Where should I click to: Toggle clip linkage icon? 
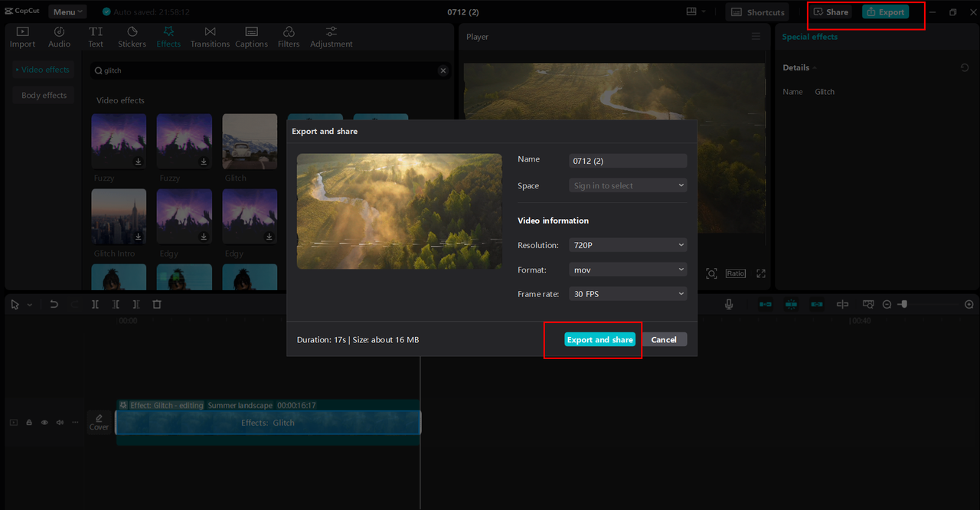coord(817,304)
